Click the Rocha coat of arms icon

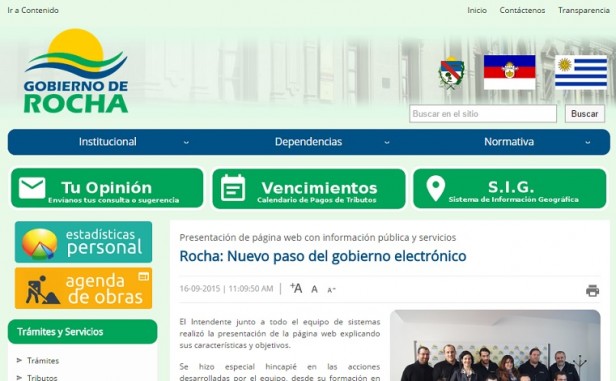pos(451,73)
